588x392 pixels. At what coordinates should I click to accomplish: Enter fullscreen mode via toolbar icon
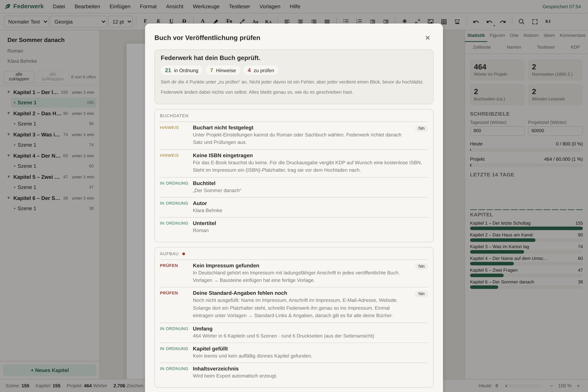[535, 21]
